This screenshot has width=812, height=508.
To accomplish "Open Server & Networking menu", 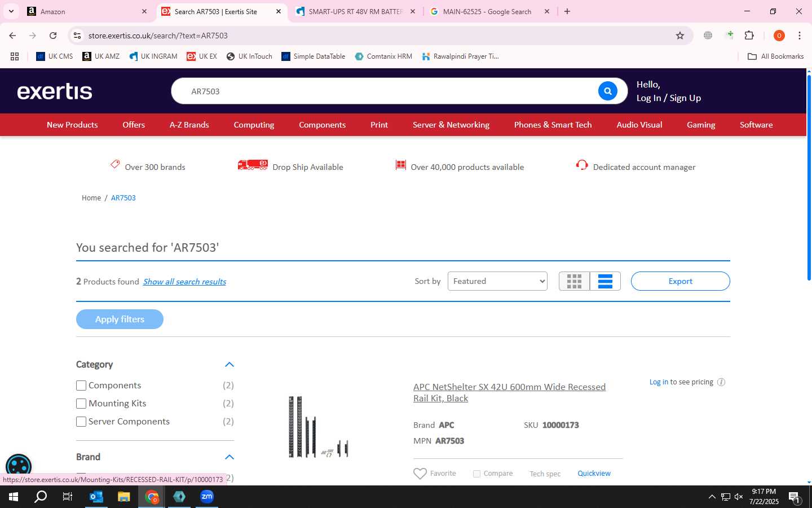I will 451,125.
